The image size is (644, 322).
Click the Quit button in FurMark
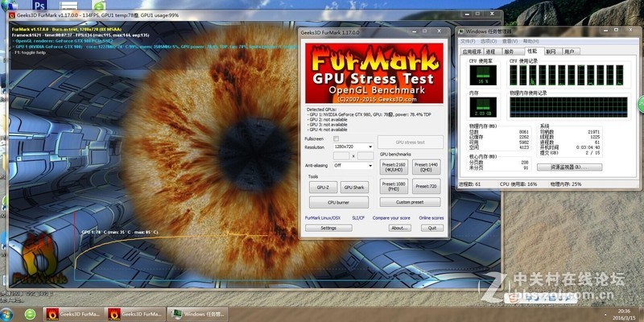pyautogui.click(x=432, y=228)
